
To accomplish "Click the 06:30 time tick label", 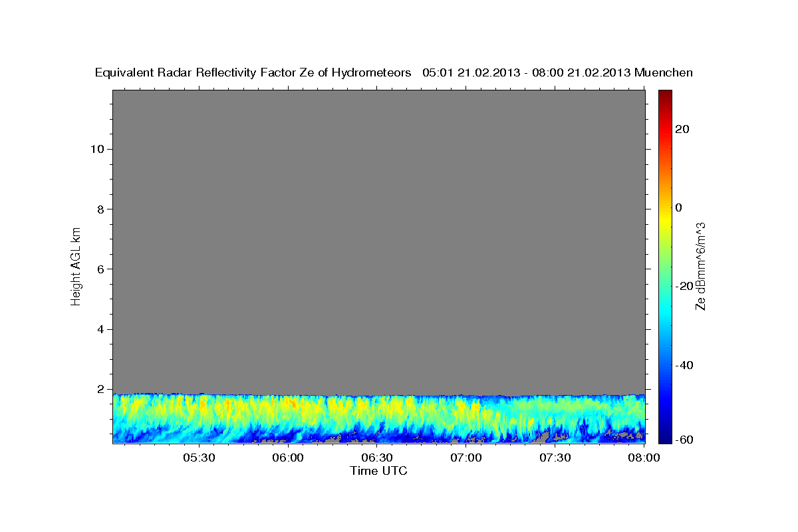I will pyautogui.click(x=378, y=458).
